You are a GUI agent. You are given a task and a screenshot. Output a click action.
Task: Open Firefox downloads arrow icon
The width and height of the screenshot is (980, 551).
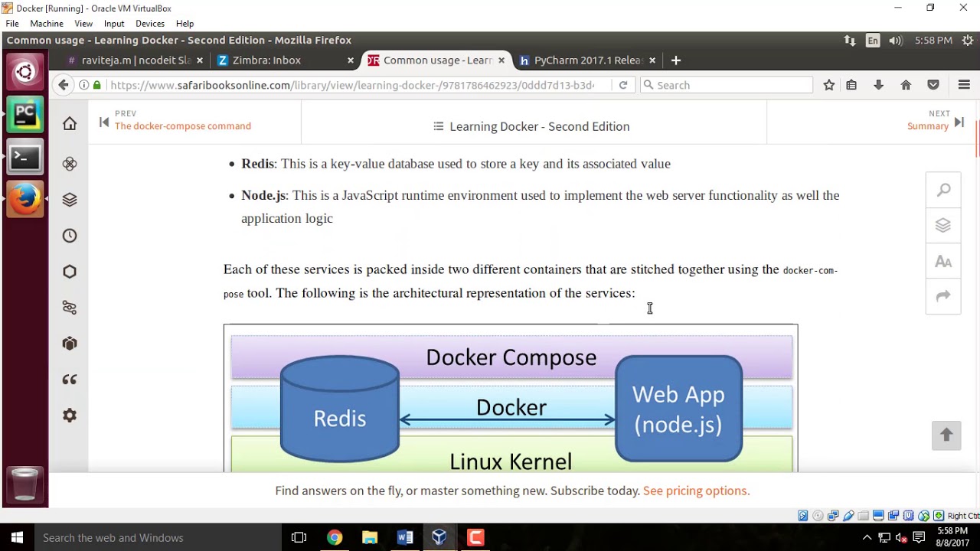(x=878, y=85)
